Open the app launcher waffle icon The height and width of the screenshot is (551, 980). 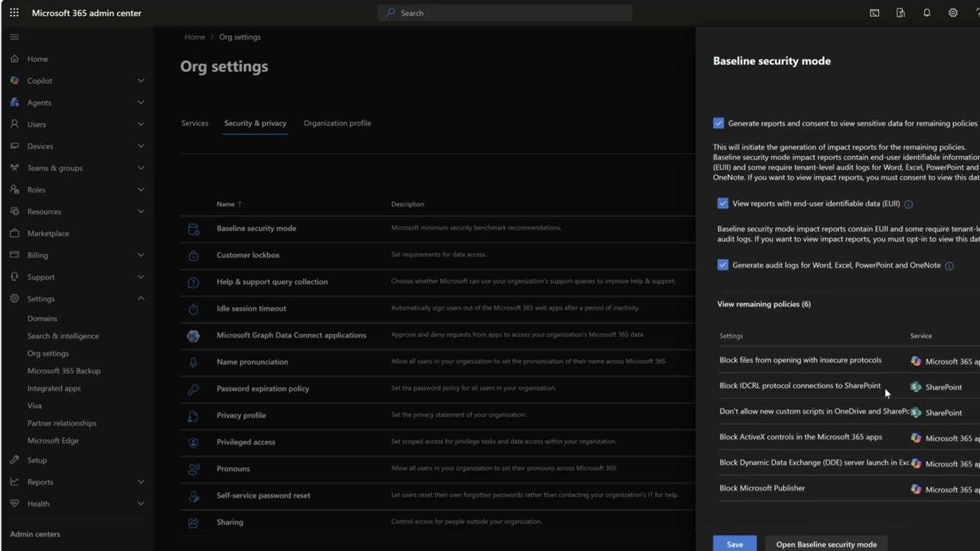tap(14, 13)
